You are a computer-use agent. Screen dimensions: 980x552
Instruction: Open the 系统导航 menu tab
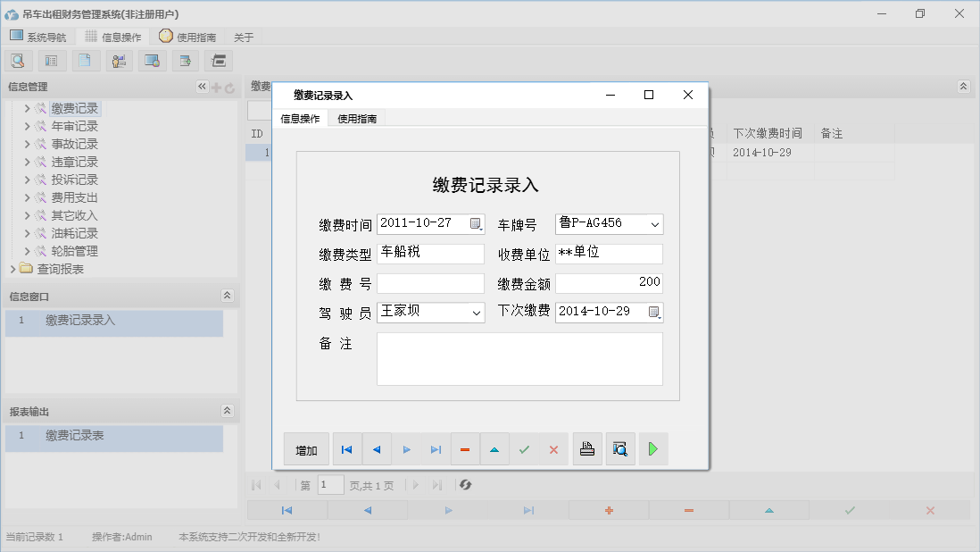point(37,37)
